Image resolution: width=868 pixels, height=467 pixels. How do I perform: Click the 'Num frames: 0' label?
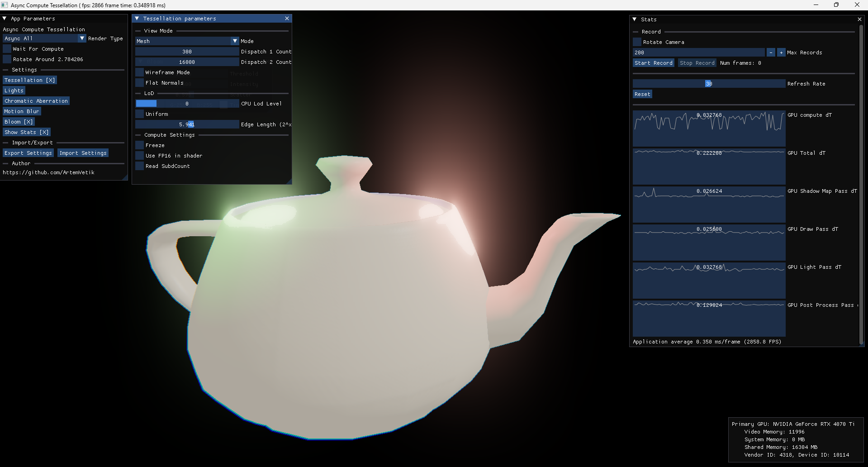pos(740,63)
